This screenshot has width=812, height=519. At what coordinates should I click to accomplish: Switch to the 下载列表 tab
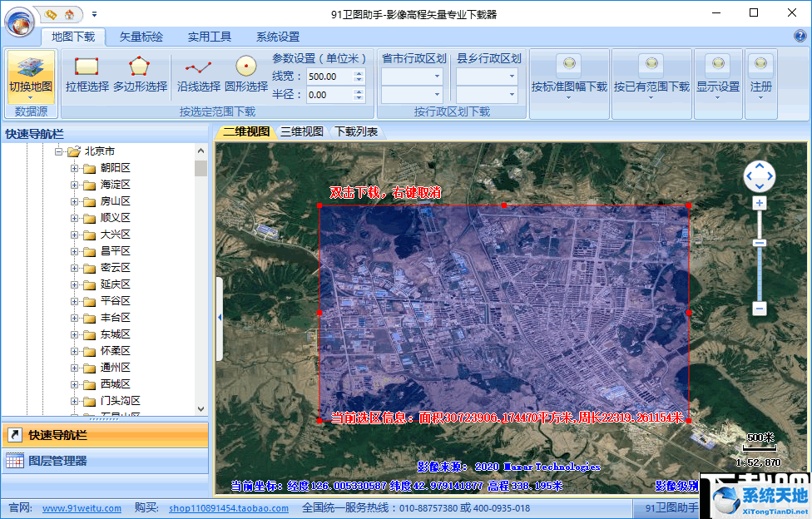click(x=356, y=132)
